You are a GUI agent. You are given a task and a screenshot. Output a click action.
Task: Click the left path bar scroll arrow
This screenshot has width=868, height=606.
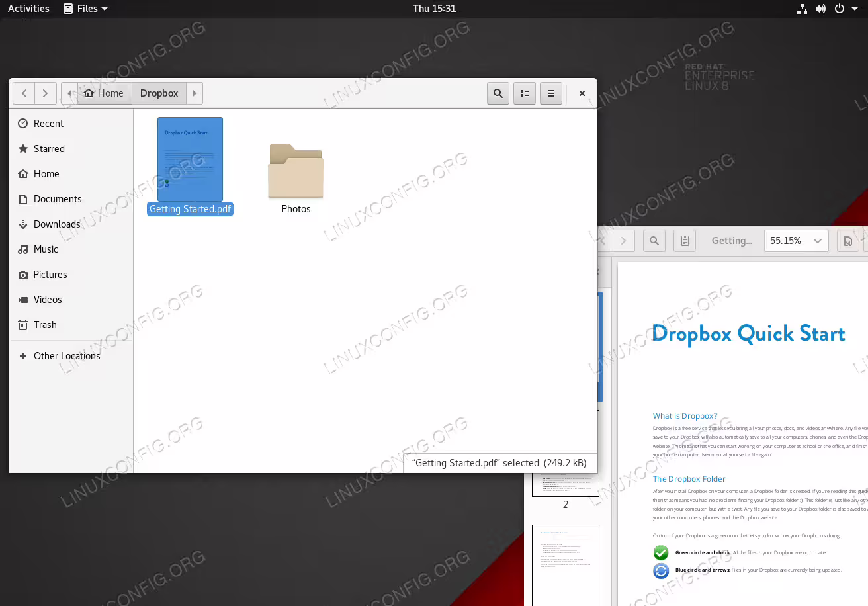(69, 93)
